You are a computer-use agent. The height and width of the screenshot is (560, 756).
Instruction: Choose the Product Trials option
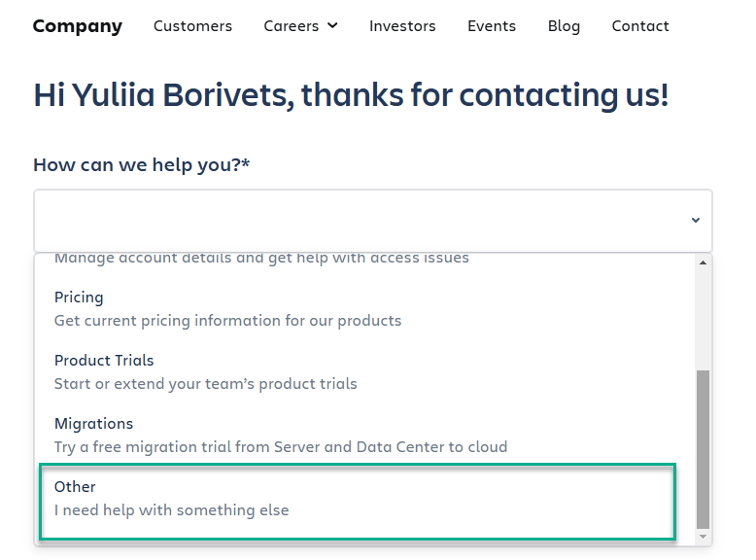point(205,371)
